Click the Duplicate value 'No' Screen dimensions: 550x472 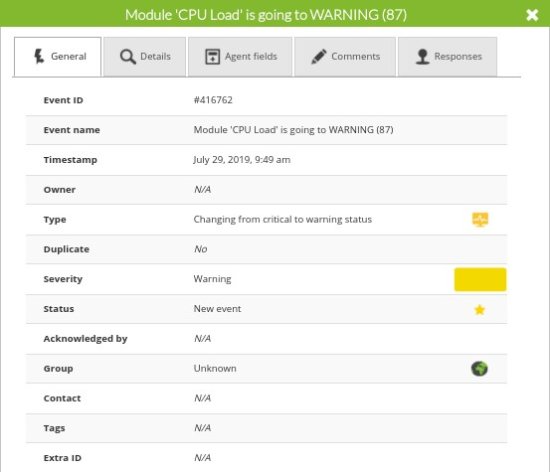tap(201, 249)
